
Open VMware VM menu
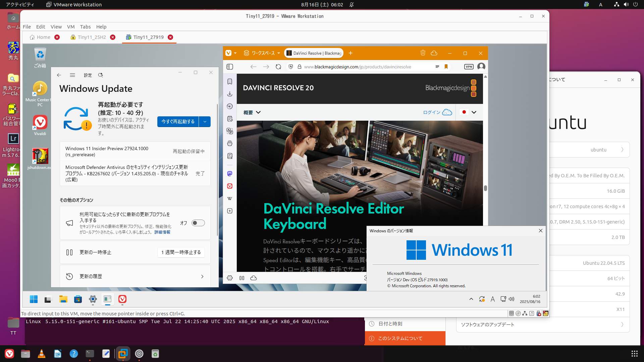coord(71,27)
